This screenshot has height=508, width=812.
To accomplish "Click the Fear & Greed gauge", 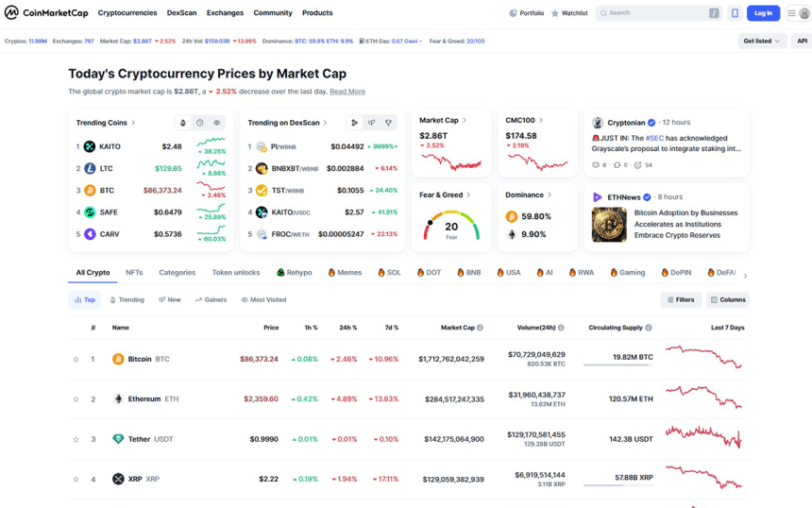I will pos(451,226).
